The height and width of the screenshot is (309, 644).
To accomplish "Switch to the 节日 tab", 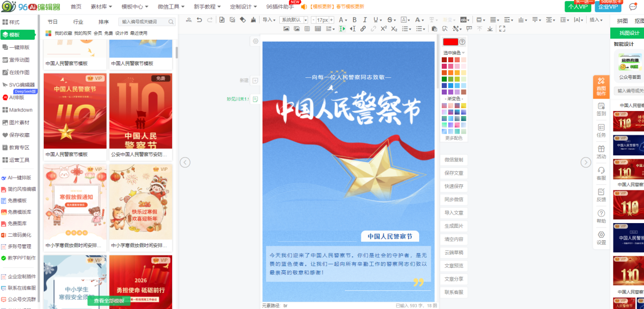I will click(53, 22).
